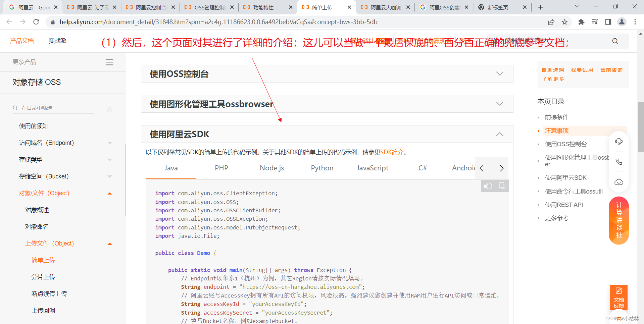Open the media control icon in toolbar
Image resolution: width=644 pixels, height=324 pixels.
point(595,22)
